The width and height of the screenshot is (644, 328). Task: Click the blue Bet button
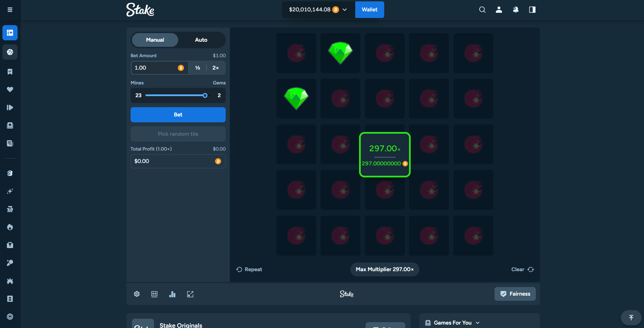coord(178,115)
